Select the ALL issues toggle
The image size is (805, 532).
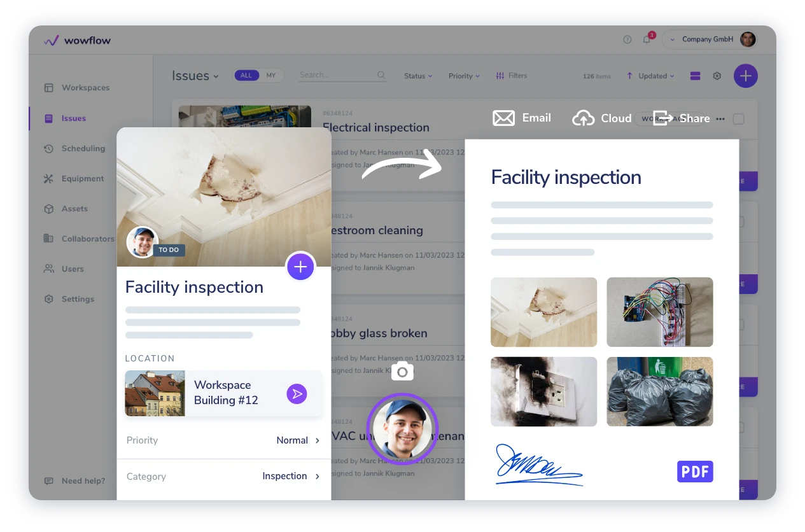246,76
